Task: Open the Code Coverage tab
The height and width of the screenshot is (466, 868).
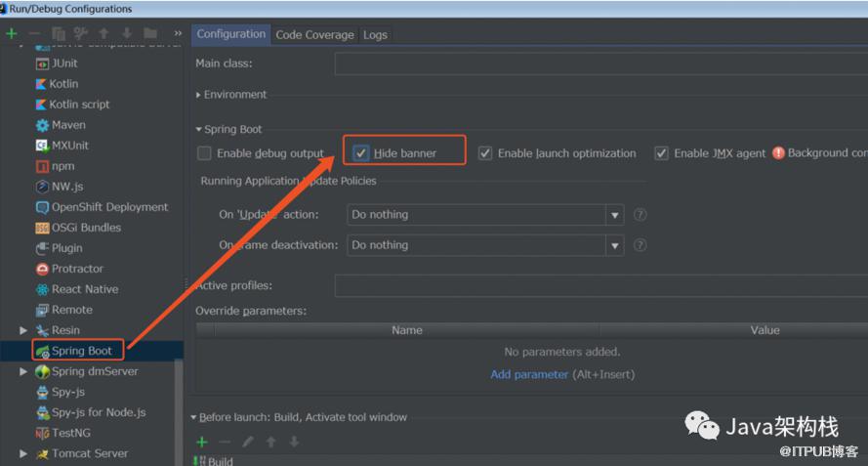Action: (314, 35)
